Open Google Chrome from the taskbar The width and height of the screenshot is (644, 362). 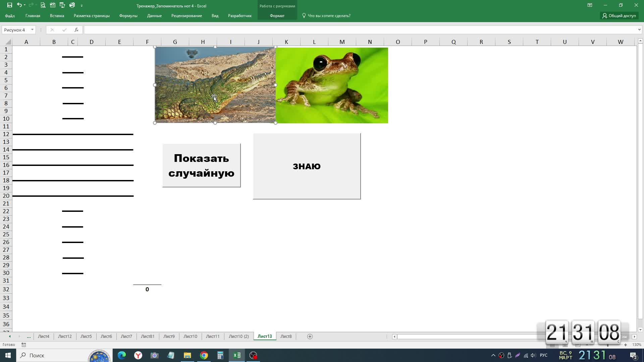204,355
